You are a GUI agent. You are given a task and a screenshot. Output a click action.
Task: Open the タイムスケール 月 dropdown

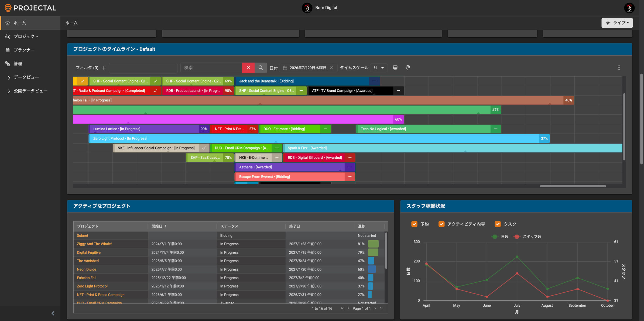click(x=379, y=68)
